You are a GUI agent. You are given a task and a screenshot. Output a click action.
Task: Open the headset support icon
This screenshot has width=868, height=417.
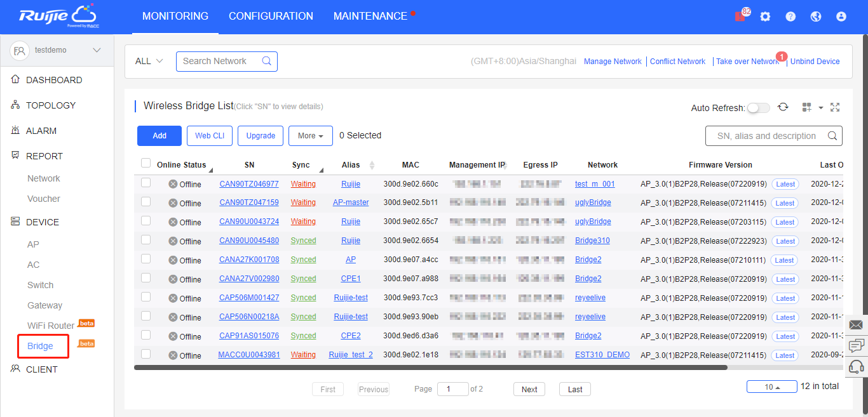pyautogui.click(x=856, y=367)
